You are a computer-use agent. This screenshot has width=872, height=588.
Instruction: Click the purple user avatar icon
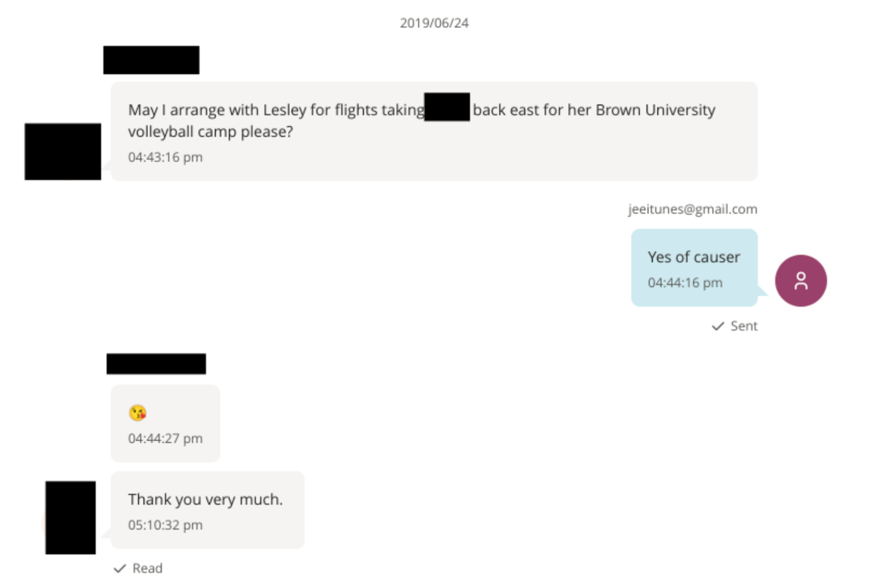click(x=800, y=281)
